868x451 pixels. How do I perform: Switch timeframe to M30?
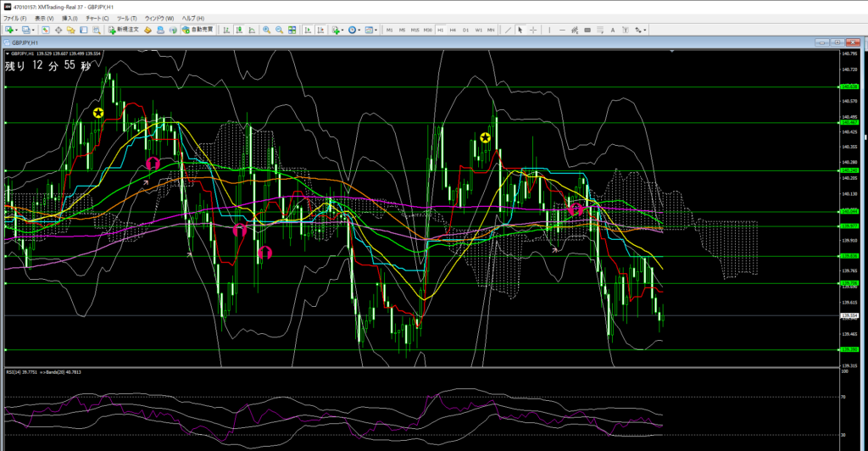pos(428,30)
